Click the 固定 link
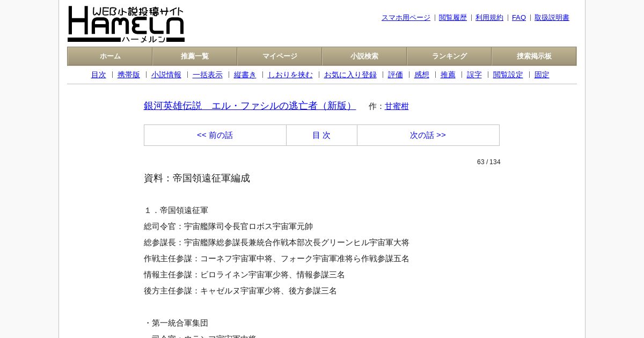Viewport: 644px width, 338px height. pyautogui.click(x=542, y=75)
